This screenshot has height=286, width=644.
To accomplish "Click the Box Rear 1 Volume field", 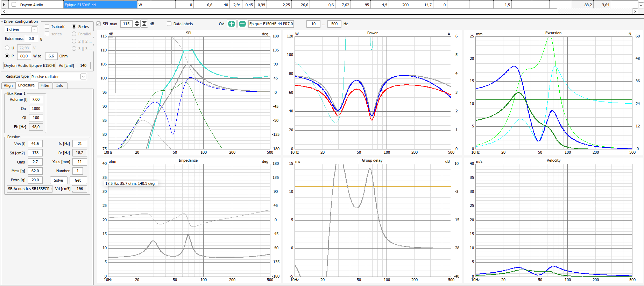I will [x=36, y=99].
